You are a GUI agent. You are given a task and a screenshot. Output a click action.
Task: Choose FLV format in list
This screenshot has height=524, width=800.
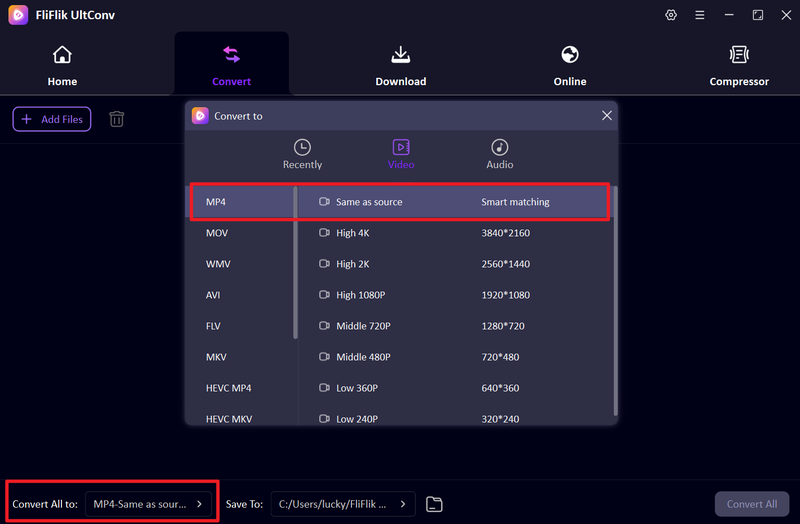click(x=240, y=326)
